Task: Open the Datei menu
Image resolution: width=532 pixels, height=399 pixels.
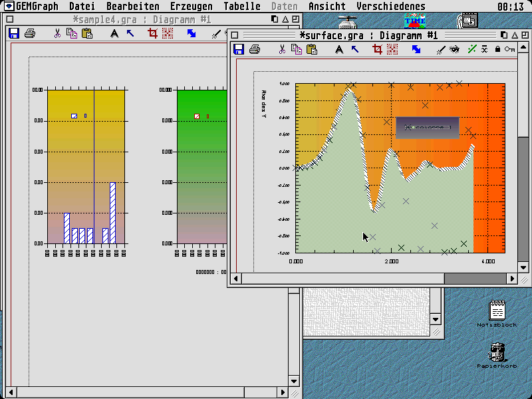Action: point(82,7)
